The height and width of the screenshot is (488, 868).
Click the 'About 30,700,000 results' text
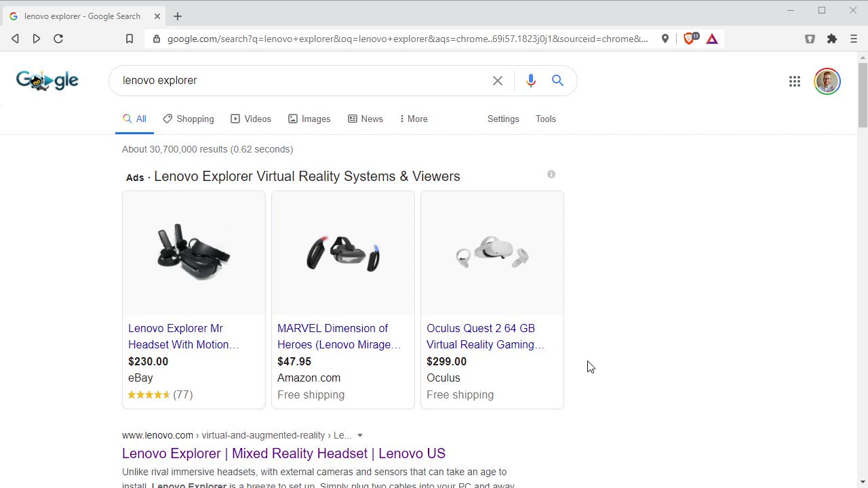(208, 149)
